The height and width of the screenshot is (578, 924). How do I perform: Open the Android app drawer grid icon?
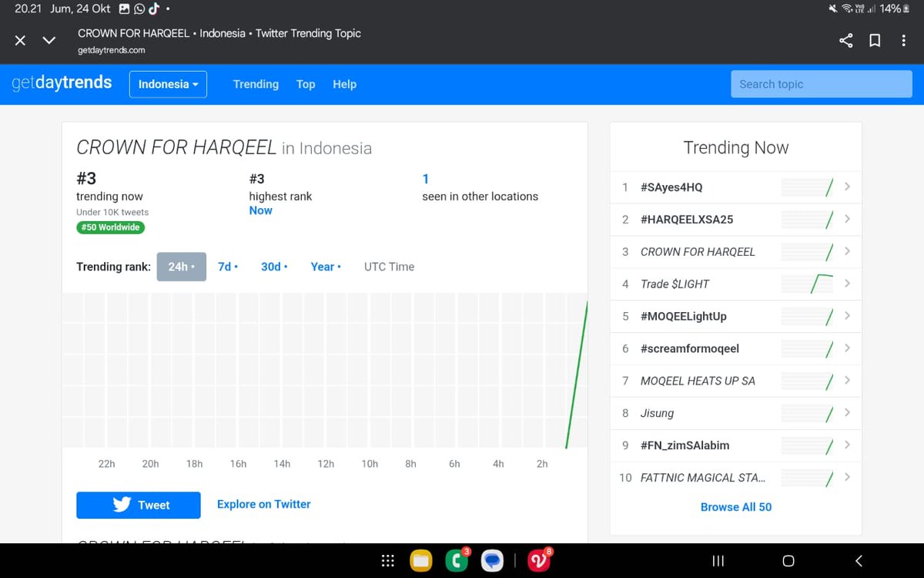coord(388,561)
